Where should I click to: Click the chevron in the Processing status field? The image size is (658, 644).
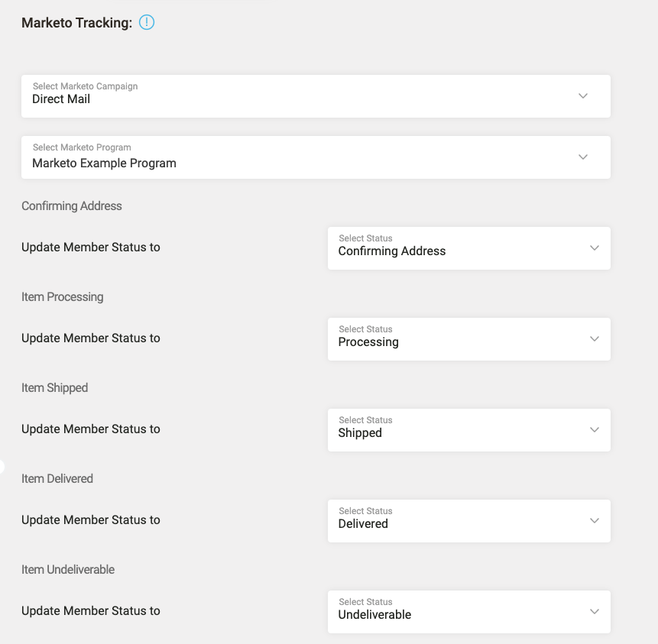(595, 339)
